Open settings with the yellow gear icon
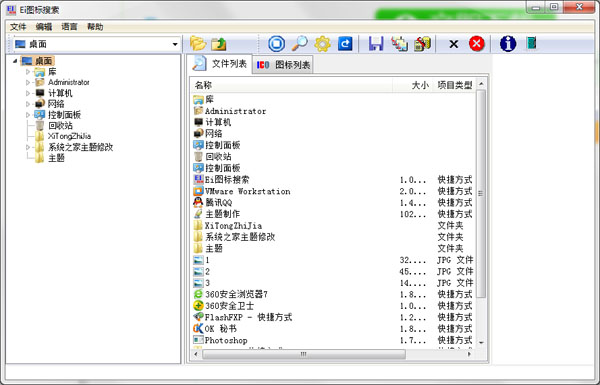600x385 pixels. tap(323, 44)
